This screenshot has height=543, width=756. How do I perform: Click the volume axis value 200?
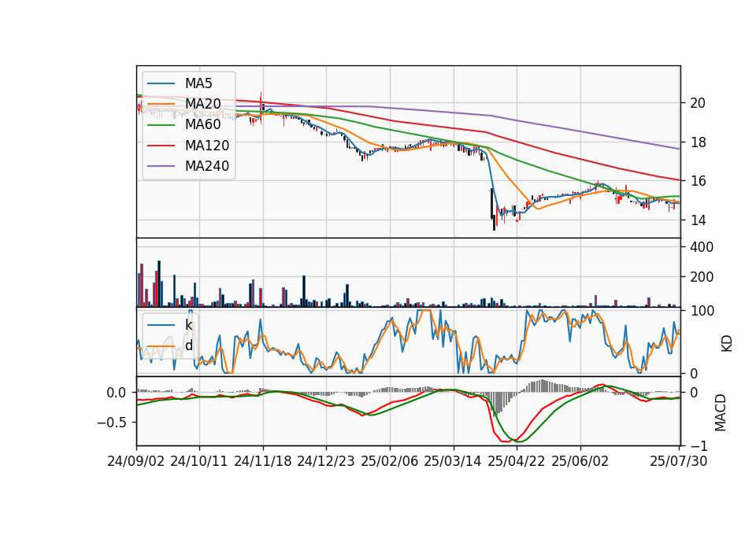[702, 277]
